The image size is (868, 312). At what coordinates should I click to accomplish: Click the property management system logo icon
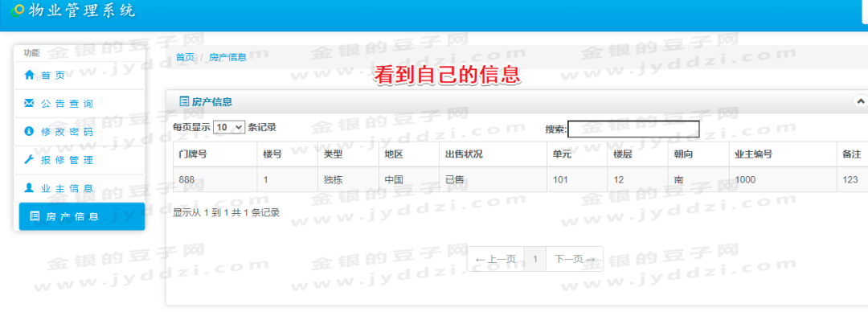18,10
